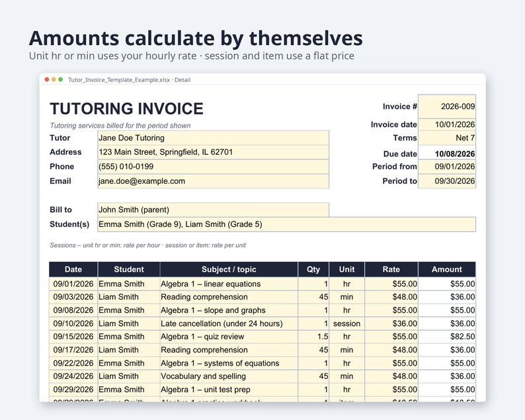
Task: Click the Rate column header
Action: [x=391, y=269]
